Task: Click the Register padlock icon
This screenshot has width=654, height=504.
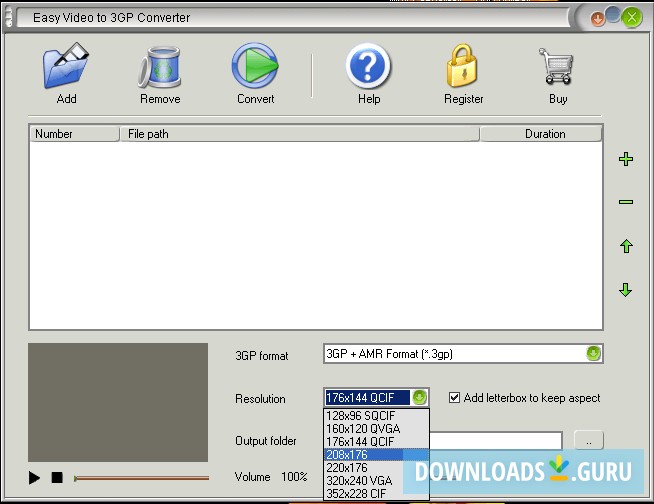Action: coord(462,66)
